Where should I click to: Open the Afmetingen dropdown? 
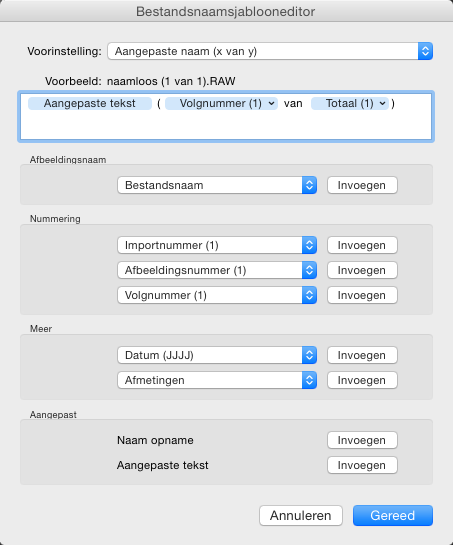pyautogui.click(x=217, y=380)
